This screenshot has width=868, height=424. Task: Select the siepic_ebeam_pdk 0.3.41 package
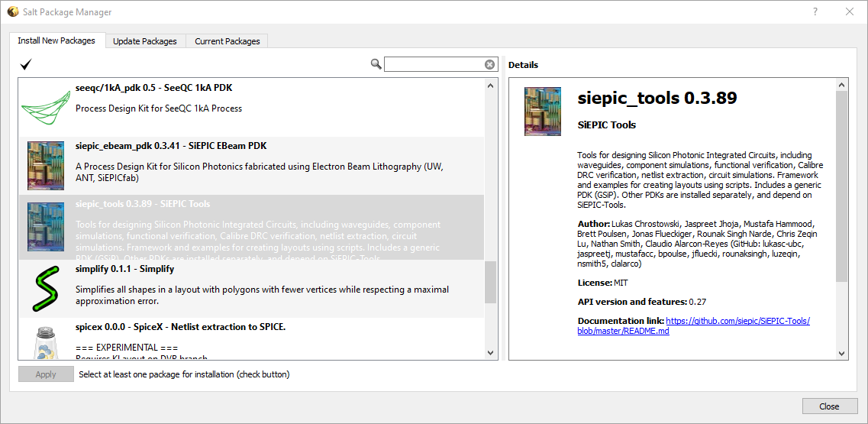point(251,166)
